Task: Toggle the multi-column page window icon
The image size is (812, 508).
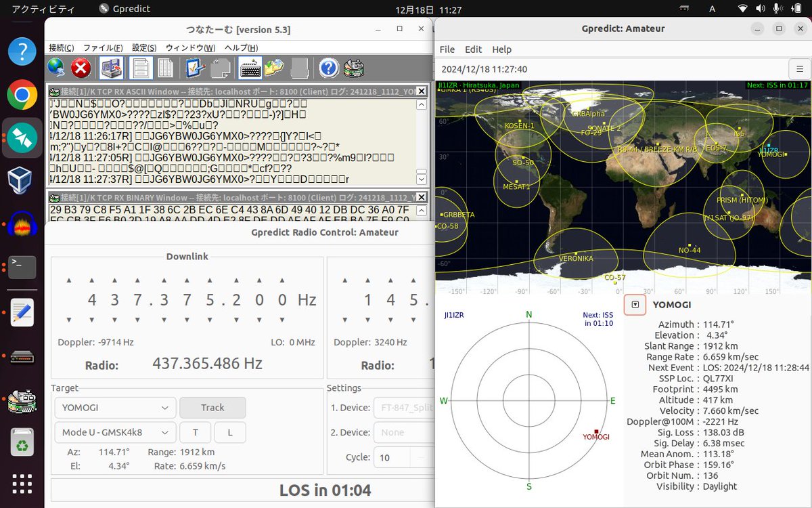Action: click(166, 68)
